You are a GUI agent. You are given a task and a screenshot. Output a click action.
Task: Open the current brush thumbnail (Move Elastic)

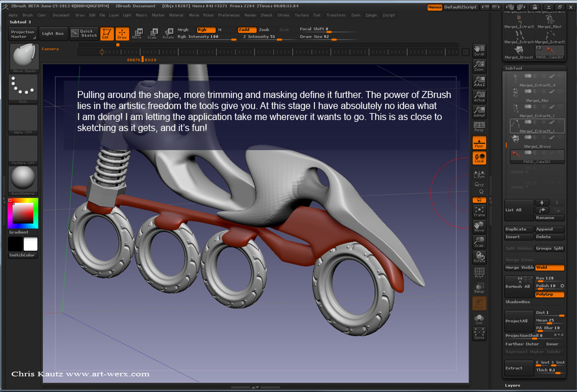[24, 58]
